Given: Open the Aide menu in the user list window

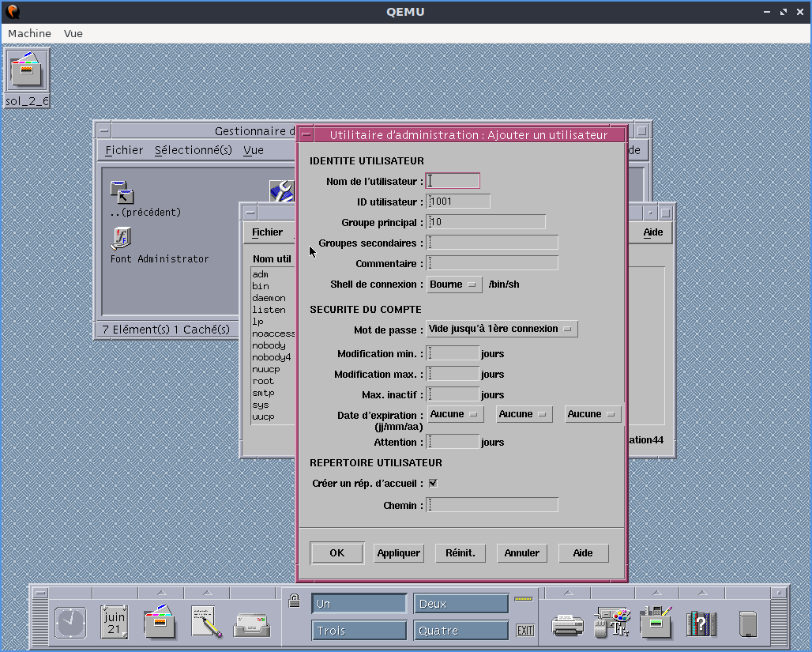Looking at the screenshot, I should [653, 232].
